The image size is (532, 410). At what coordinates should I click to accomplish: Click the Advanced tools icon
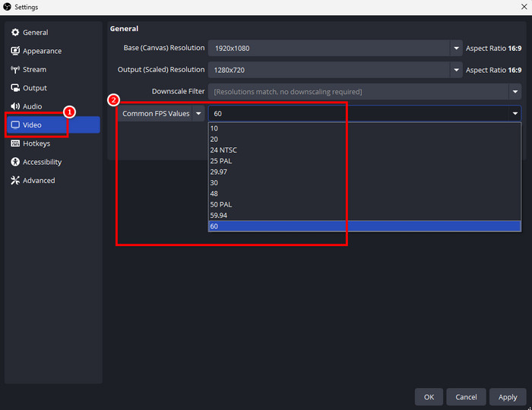click(15, 181)
